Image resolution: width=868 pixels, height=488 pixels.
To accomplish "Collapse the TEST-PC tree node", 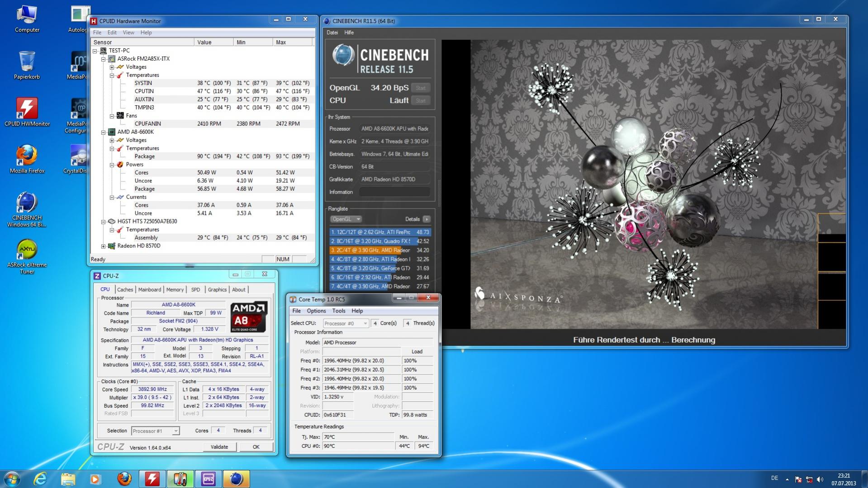I will 95,51.
